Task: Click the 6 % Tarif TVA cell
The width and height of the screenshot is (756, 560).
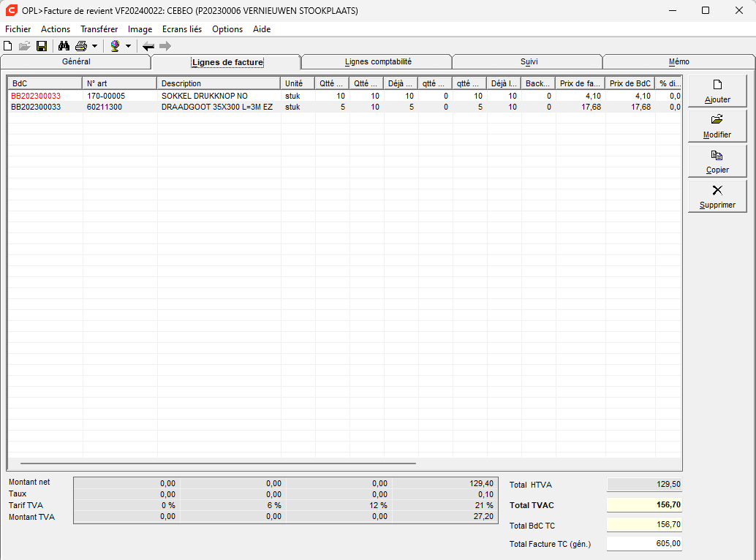Action: point(274,506)
